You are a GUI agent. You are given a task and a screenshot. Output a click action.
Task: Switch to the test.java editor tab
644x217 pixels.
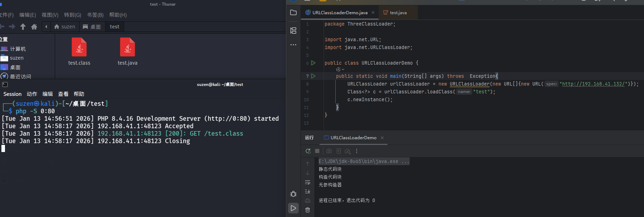(398, 13)
